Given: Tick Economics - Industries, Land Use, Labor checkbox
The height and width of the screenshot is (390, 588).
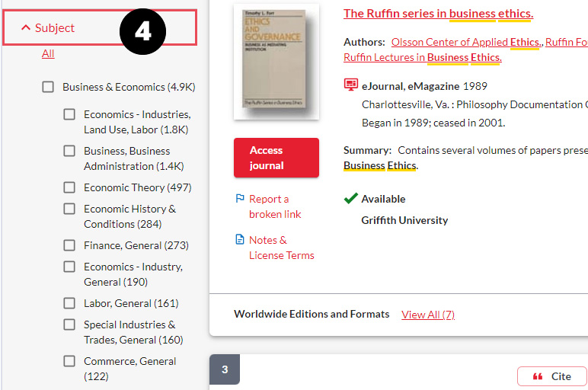Looking at the screenshot, I should pyautogui.click(x=69, y=114).
